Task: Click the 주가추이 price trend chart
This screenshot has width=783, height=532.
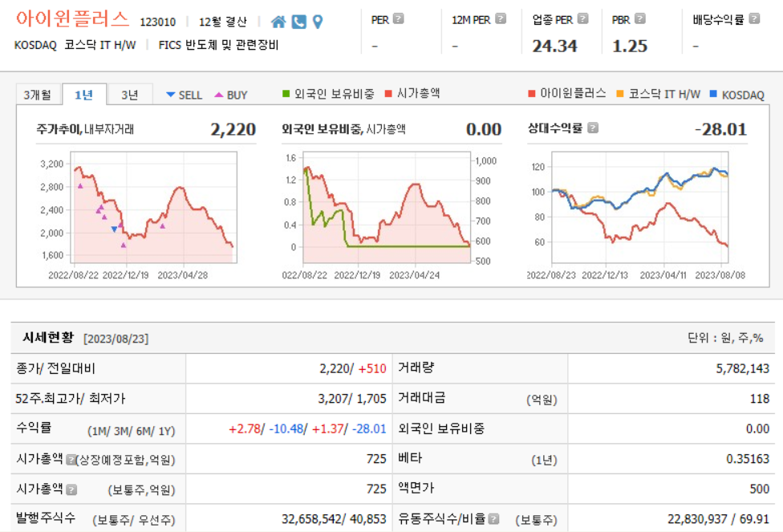Action: [154, 207]
